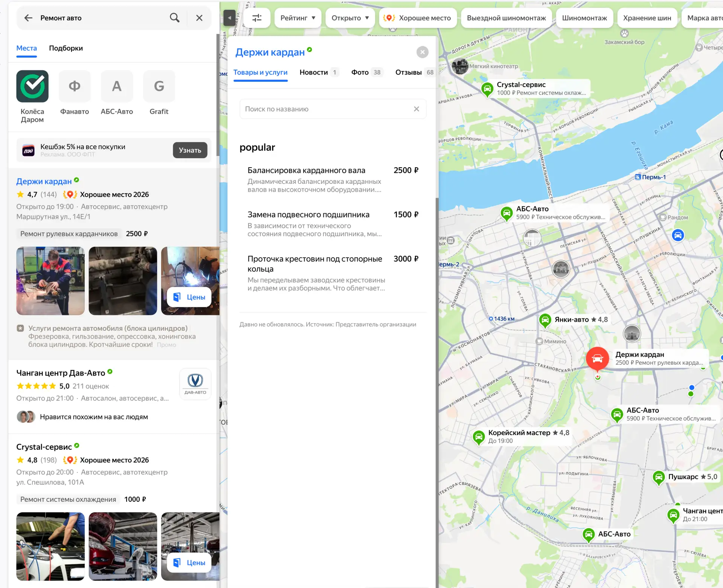Image resolution: width=723 pixels, height=588 pixels.
Task: Open Проточка крестовин под стопорные кольца
Action: point(333,273)
